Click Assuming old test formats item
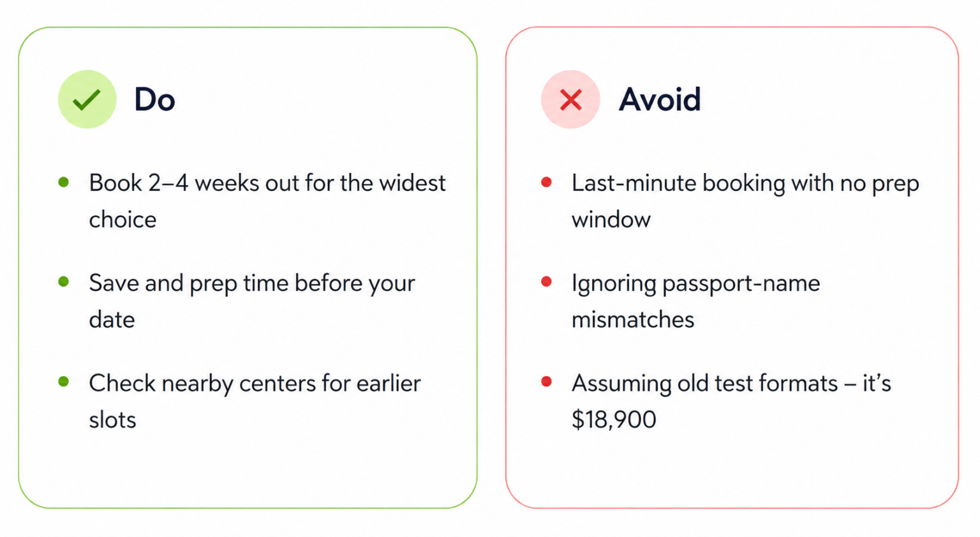The image size is (980, 537). click(x=731, y=401)
